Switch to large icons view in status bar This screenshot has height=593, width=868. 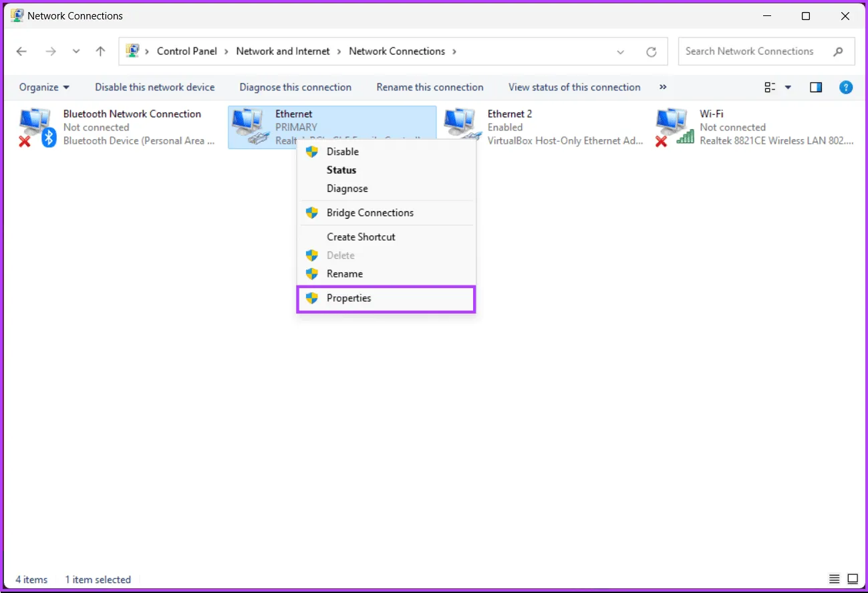click(x=853, y=579)
